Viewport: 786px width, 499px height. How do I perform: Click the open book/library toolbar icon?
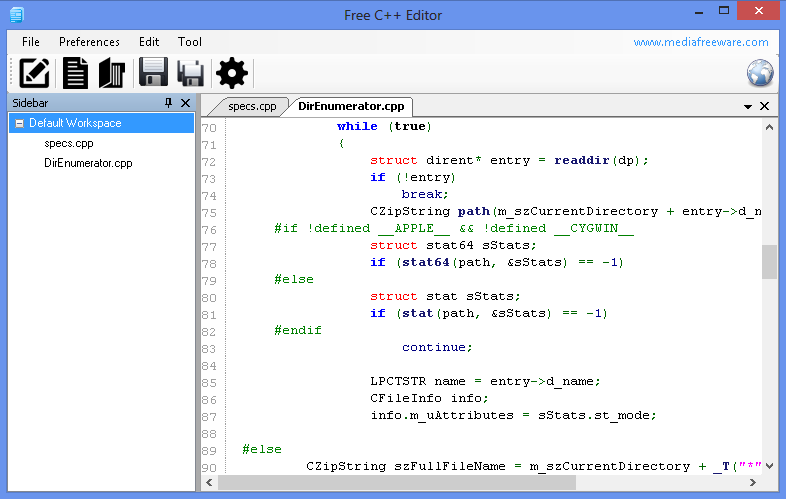click(x=112, y=73)
